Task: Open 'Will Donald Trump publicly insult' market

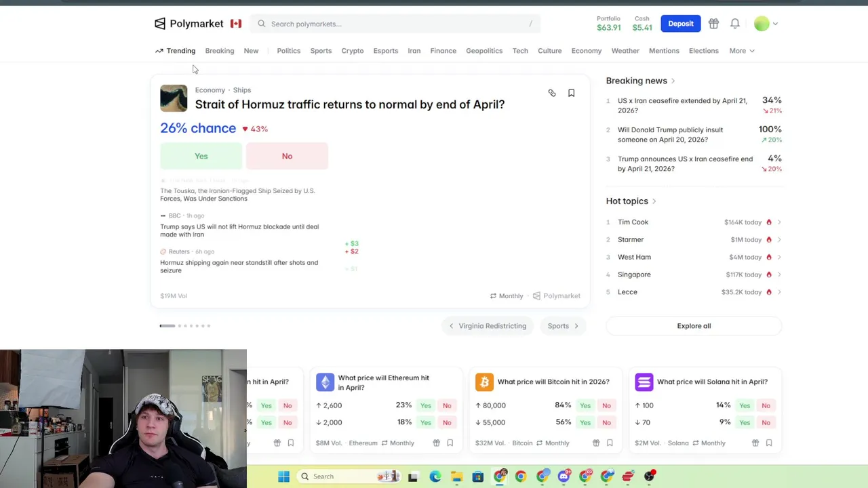Action: click(670, 134)
